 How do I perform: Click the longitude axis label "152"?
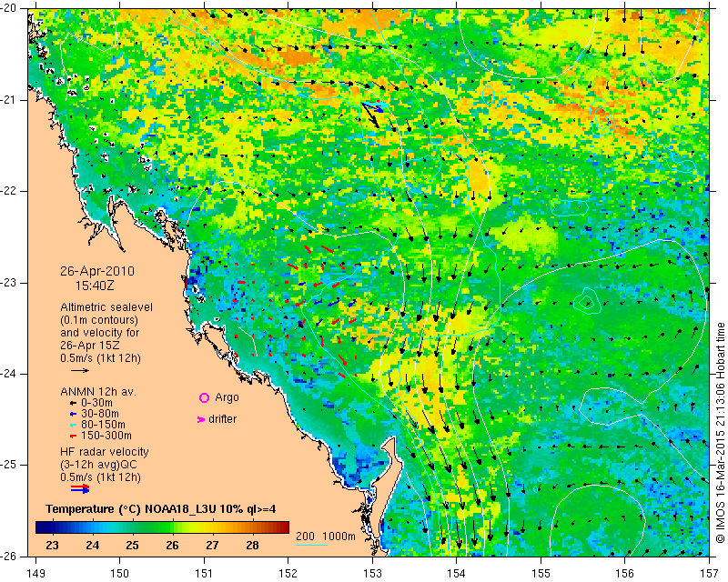288,574
